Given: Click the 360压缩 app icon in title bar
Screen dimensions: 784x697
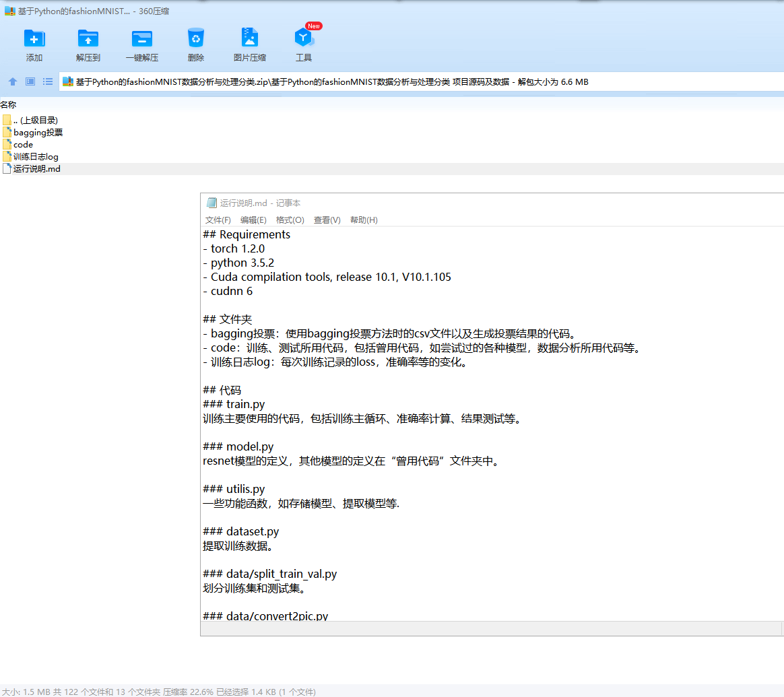Looking at the screenshot, I should coord(9,11).
